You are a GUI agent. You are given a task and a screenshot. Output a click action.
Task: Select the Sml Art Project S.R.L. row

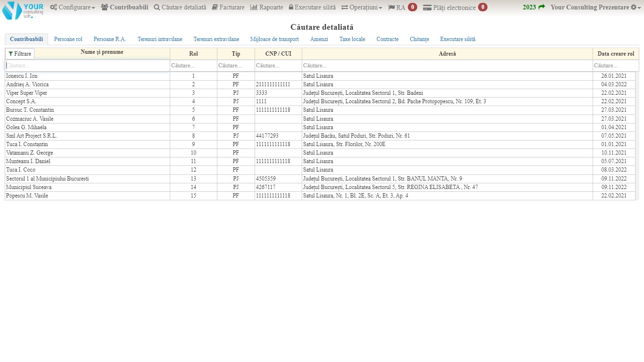[x=320, y=136]
